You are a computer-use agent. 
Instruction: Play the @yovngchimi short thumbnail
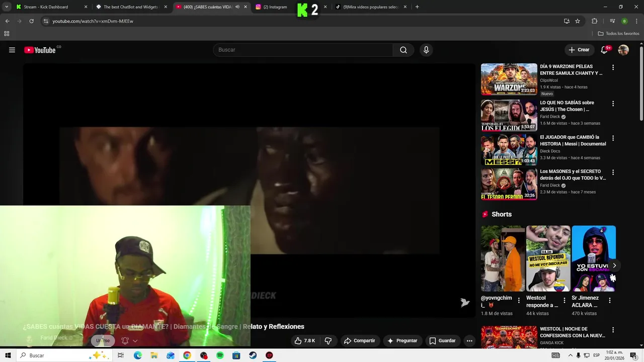click(503, 258)
